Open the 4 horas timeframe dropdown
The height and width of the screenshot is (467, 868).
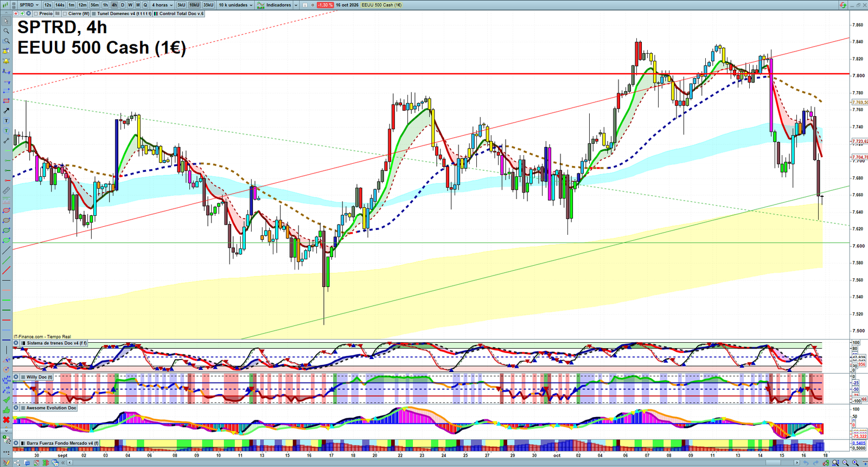click(x=162, y=5)
